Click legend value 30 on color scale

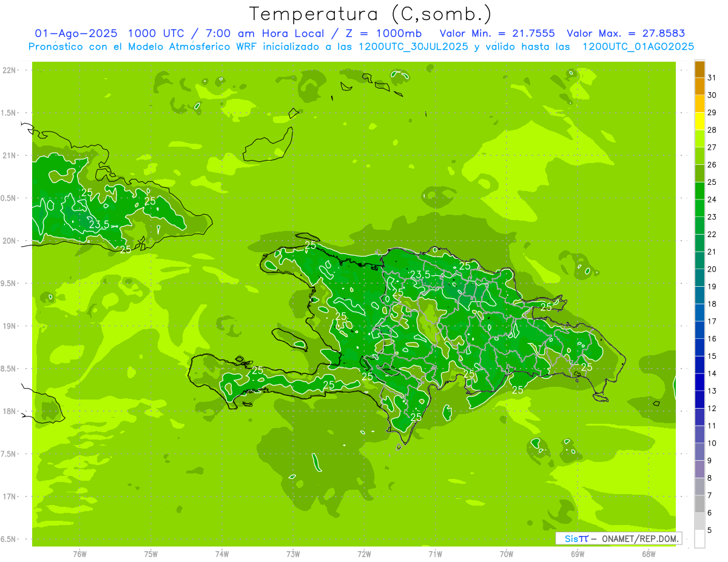coord(712,95)
